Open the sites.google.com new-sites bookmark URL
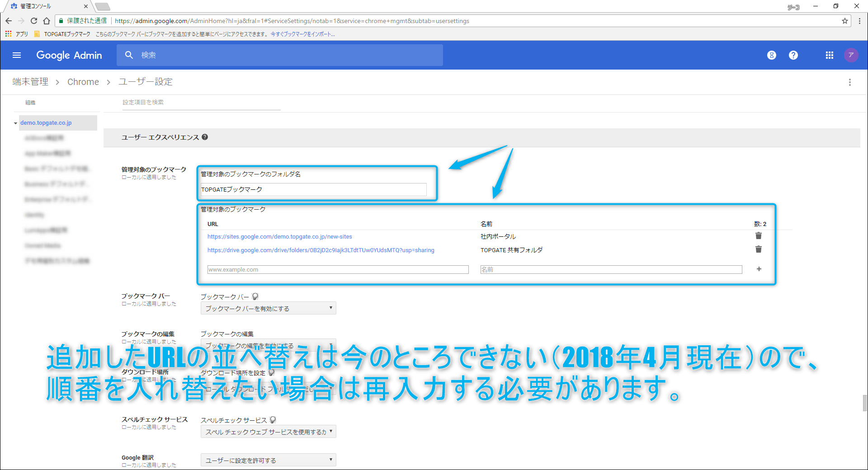The width and height of the screenshot is (868, 470). [279, 236]
